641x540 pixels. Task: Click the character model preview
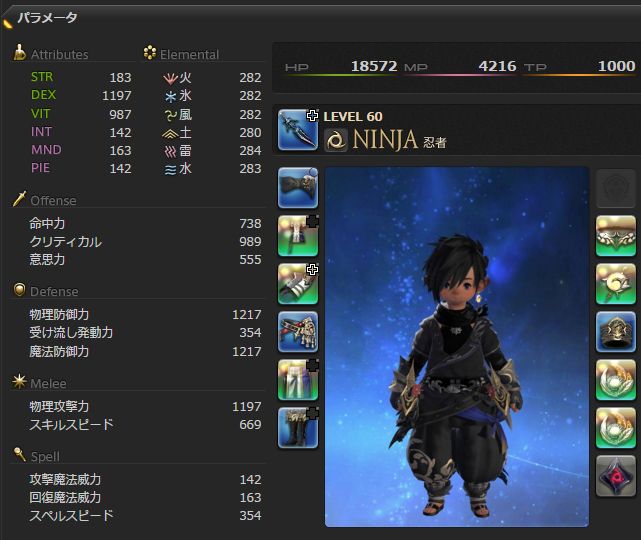[x=457, y=347]
